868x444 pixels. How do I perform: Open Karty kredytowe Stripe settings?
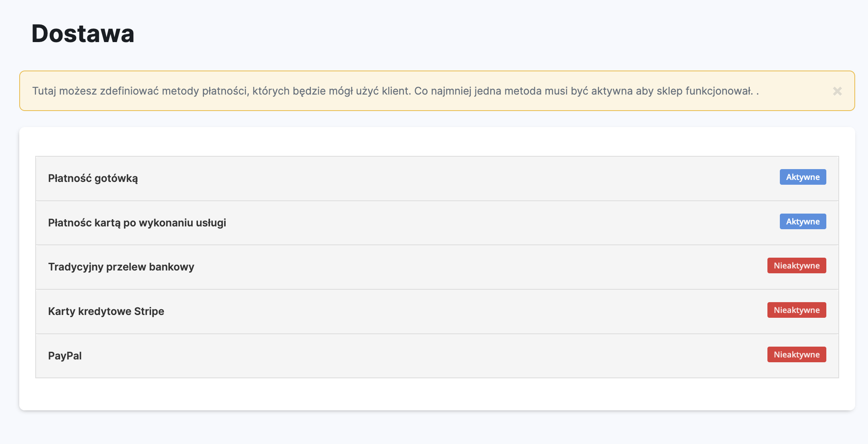pos(106,311)
